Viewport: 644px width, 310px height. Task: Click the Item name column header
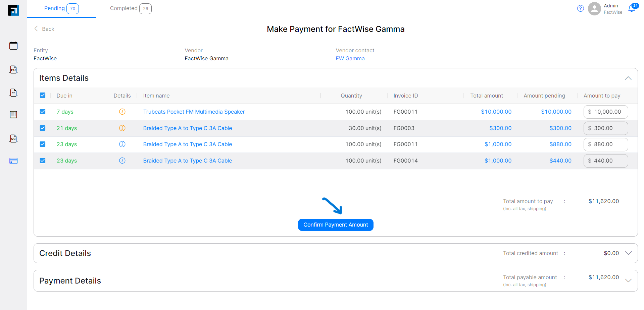click(x=156, y=96)
